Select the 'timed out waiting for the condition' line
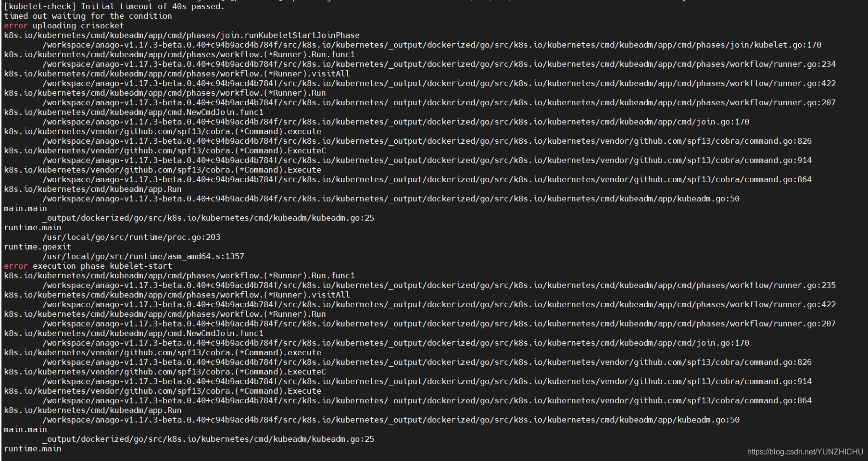Viewport: 868px width, 461px height. (x=88, y=16)
